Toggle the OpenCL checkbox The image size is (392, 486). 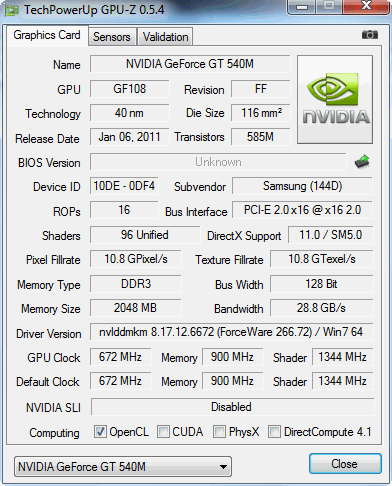100,431
